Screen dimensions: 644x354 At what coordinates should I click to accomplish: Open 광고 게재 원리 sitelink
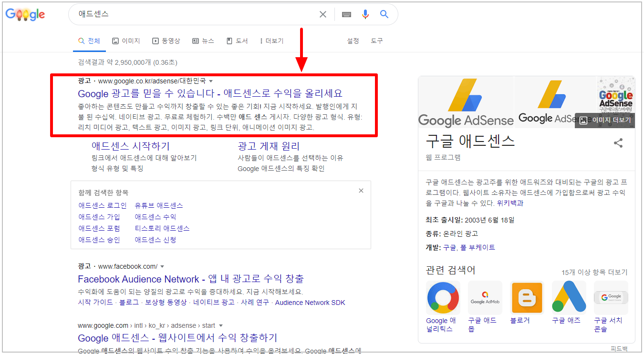tap(269, 146)
